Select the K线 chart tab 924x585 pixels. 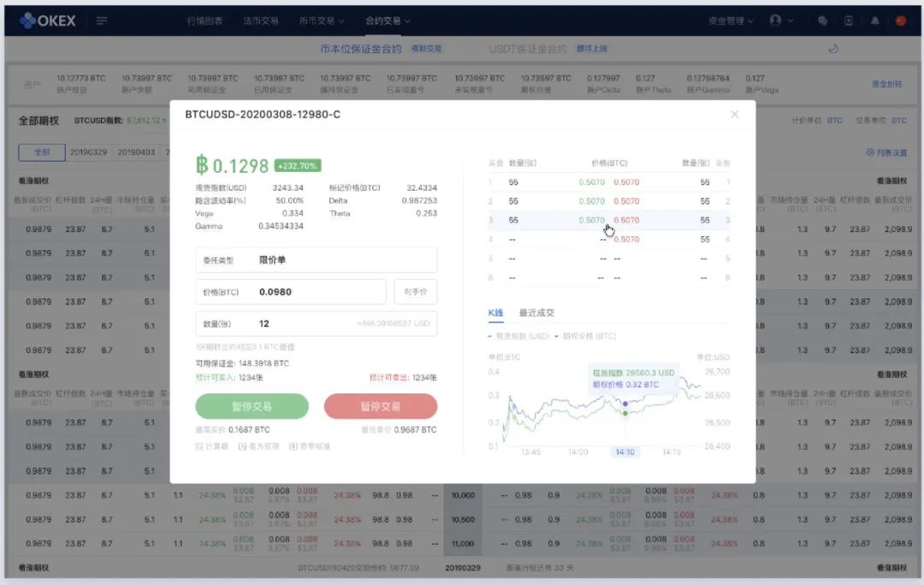[496, 313]
